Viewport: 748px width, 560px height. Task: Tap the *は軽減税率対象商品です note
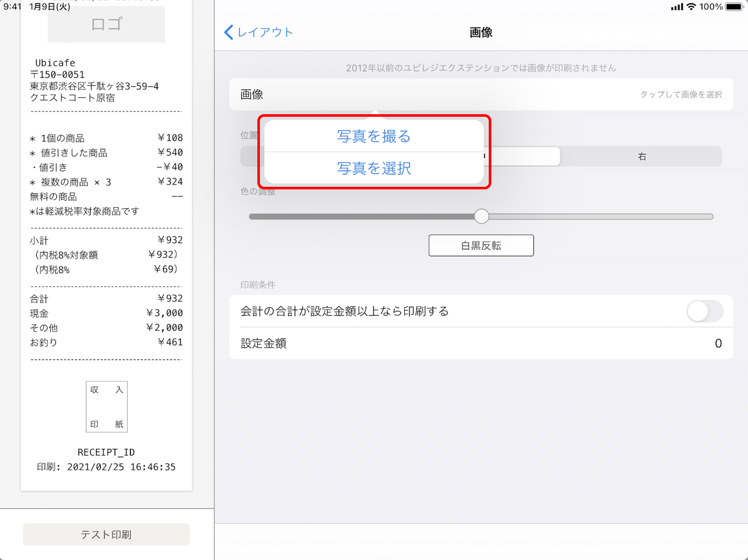click(x=85, y=211)
